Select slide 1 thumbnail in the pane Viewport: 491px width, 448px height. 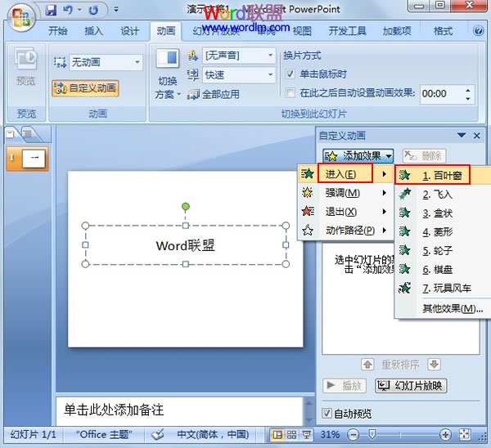tap(34, 158)
